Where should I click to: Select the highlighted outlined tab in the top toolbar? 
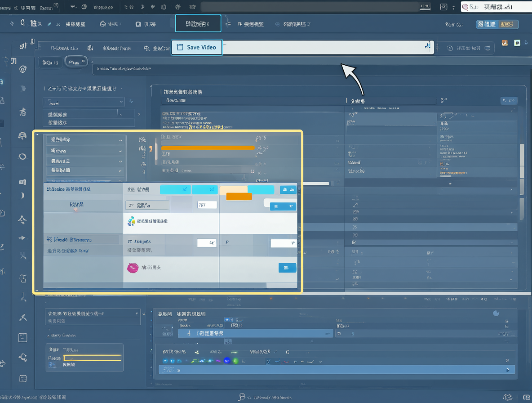click(198, 23)
